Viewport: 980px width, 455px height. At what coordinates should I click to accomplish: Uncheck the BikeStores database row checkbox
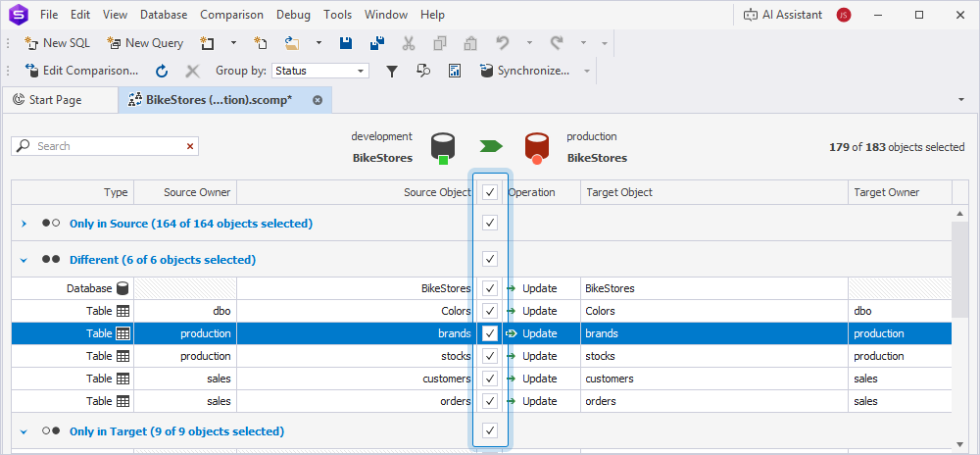[491, 288]
